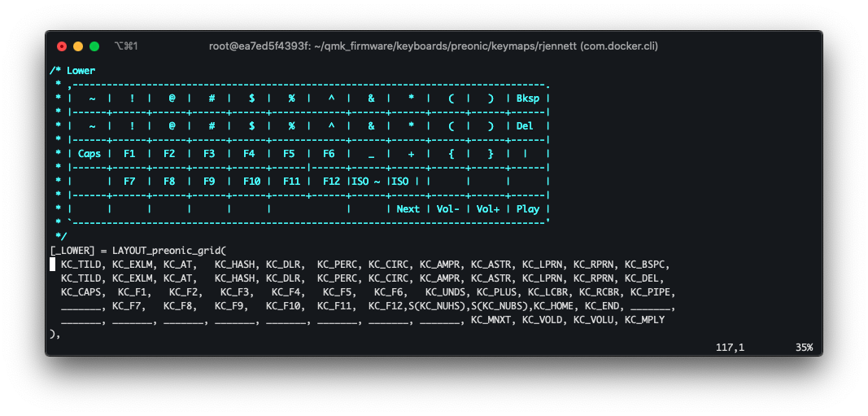
Task: Place cursor on KC_MPLY keycode
Action: click(644, 320)
